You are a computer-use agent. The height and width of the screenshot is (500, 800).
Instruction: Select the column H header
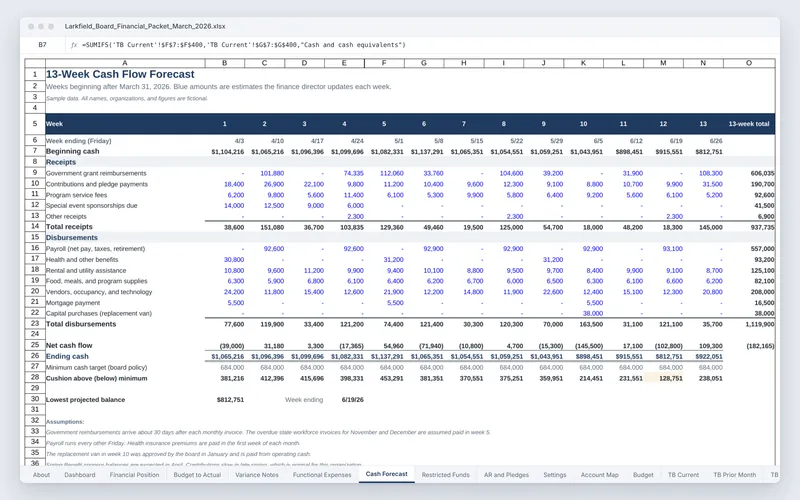(x=464, y=63)
